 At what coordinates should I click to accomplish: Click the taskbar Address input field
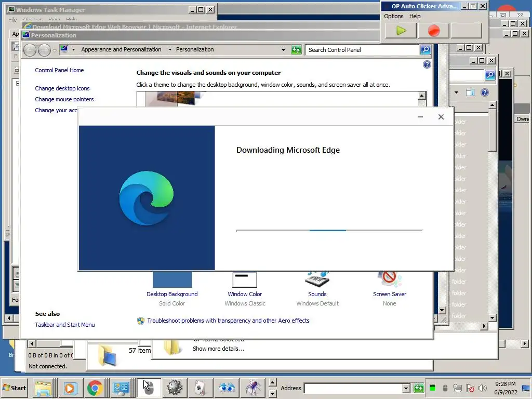(353, 388)
